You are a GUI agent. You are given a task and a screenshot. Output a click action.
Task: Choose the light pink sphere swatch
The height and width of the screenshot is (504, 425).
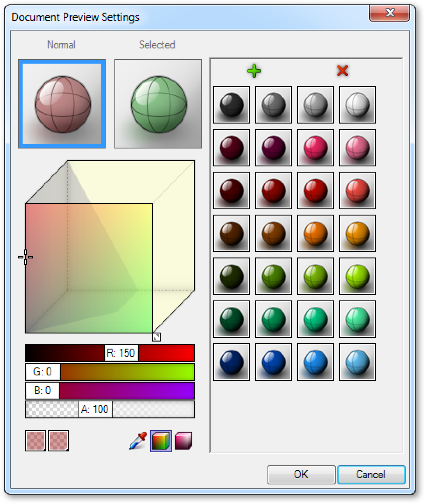357,148
